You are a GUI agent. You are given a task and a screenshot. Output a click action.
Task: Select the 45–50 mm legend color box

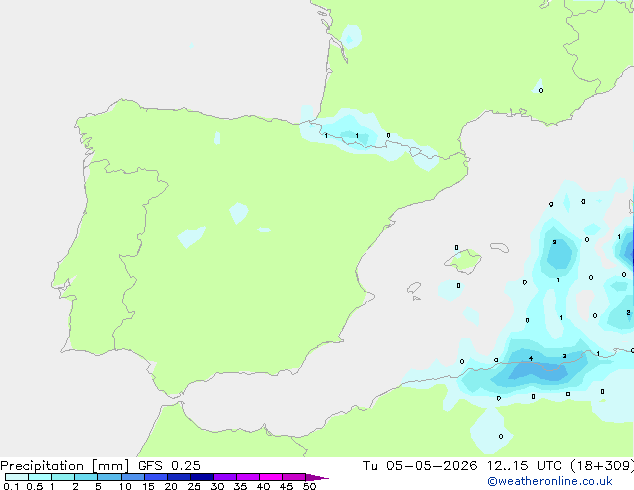(x=294, y=477)
